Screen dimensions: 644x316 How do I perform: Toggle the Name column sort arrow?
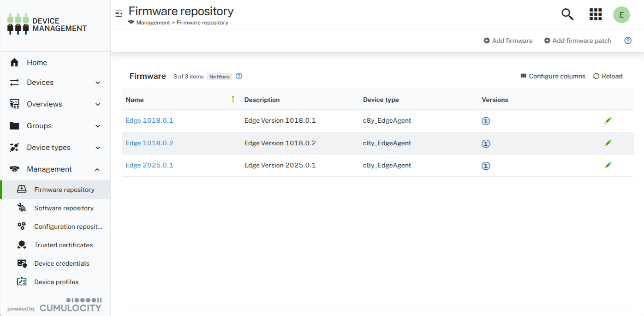(x=233, y=99)
